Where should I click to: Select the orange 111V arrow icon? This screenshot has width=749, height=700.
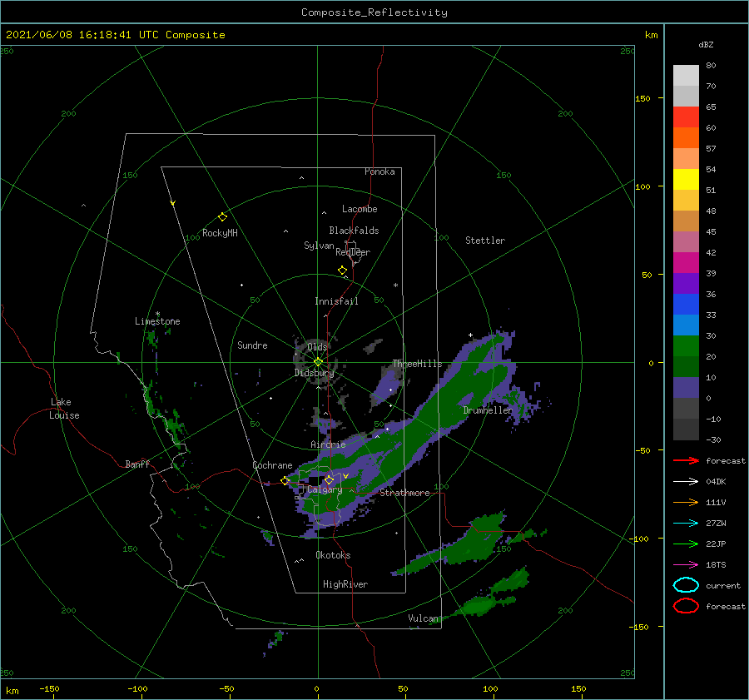pyautogui.click(x=686, y=502)
